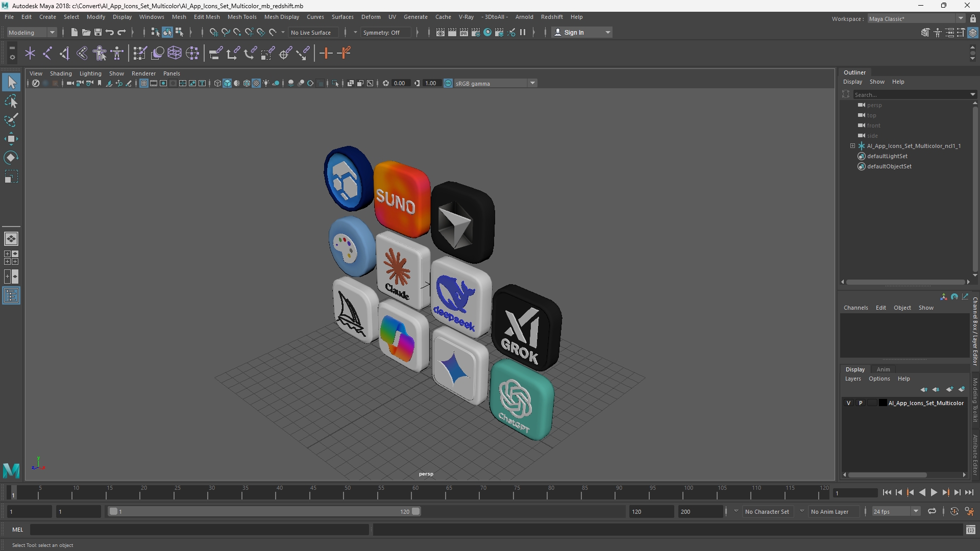This screenshot has width=980, height=551.
Task: Expand AI_App_Icons_Set_Multicolor_ncl1_1 node in Outliner
Action: pyautogui.click(x=852, y=146)
